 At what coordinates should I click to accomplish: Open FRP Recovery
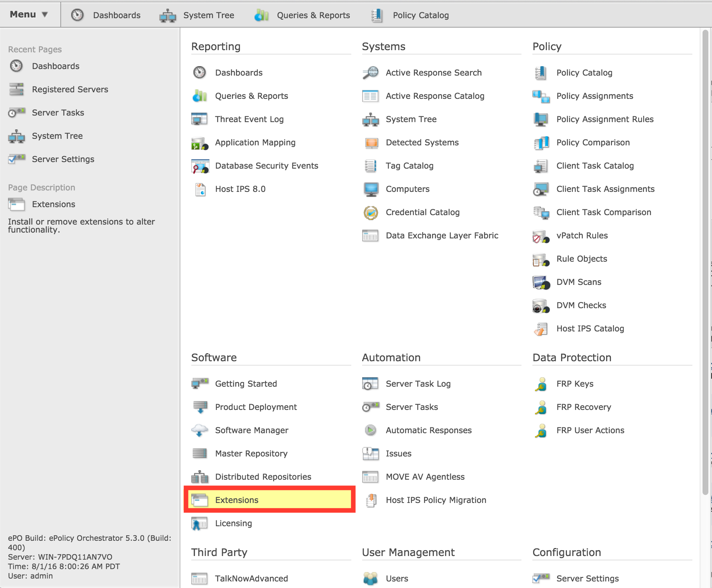573,407
